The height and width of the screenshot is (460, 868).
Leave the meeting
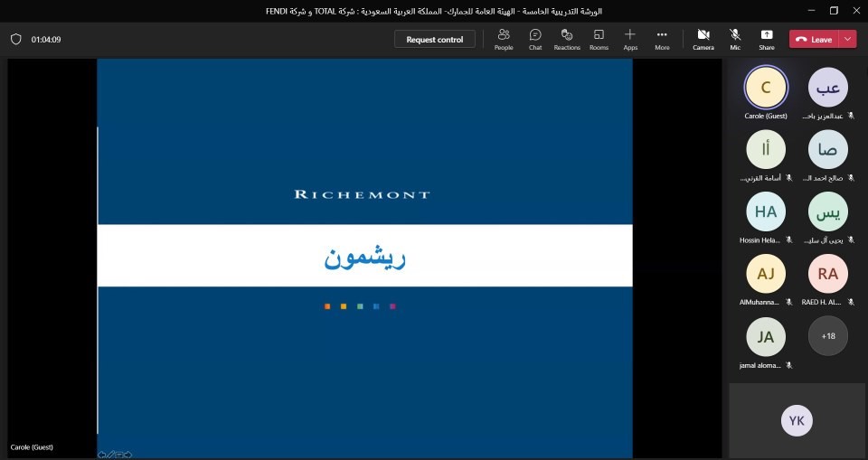click(815, 39)
